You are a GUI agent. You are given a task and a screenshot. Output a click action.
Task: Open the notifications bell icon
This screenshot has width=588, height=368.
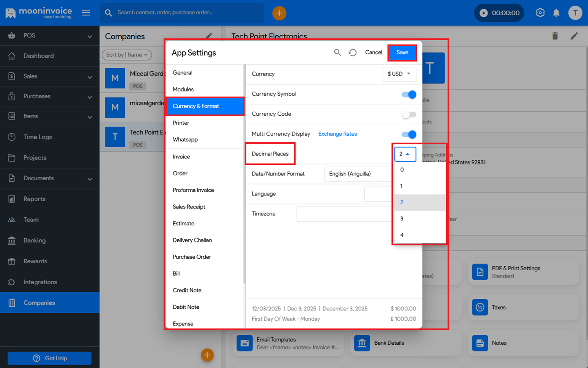click(556, 13)
